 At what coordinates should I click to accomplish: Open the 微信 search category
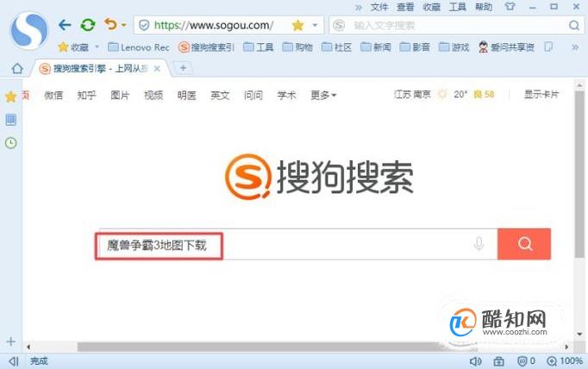(53, 95)
